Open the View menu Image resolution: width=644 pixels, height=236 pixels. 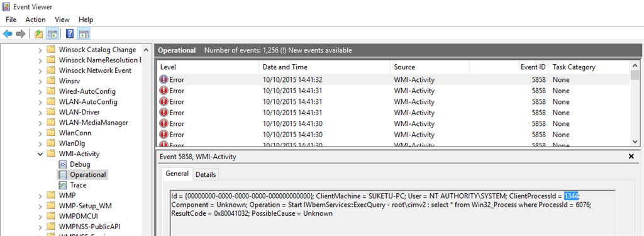62,20
